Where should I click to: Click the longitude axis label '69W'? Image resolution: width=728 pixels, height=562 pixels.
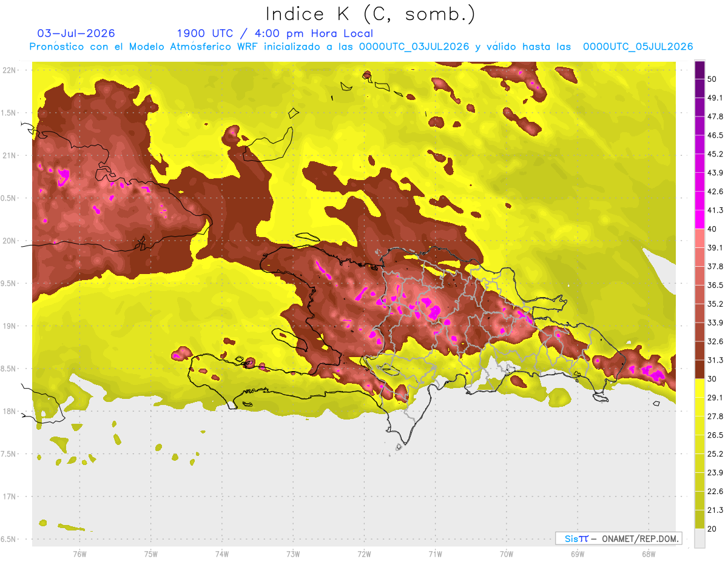click(577, 554)
